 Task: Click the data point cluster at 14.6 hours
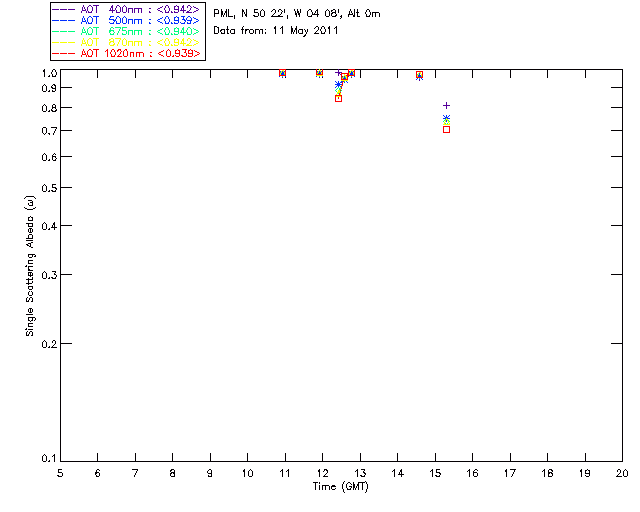420,76
